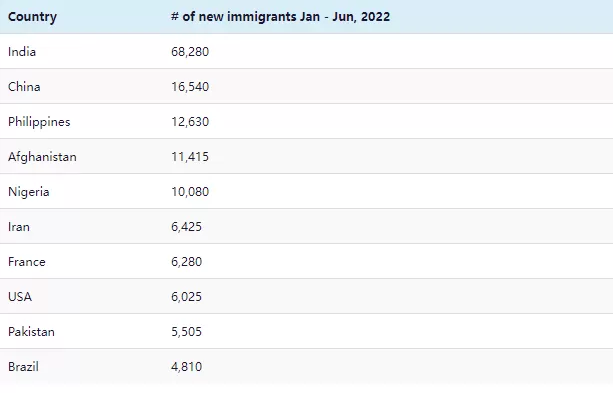The image size is (613, 393).
Task: Select the Iran row label
Action: point(19,227)
